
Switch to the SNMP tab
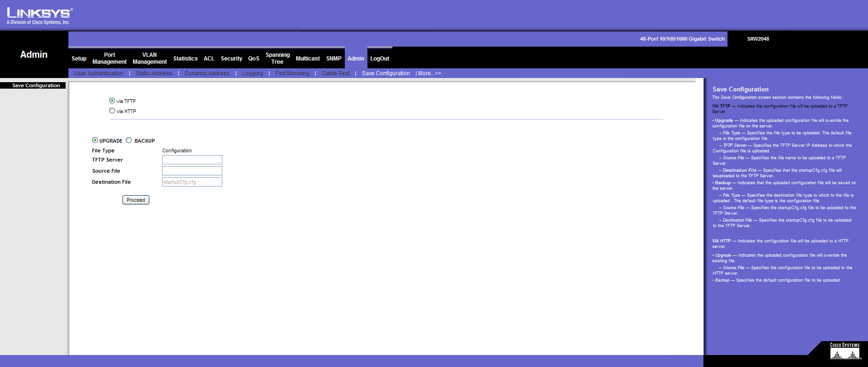point(334,59)
